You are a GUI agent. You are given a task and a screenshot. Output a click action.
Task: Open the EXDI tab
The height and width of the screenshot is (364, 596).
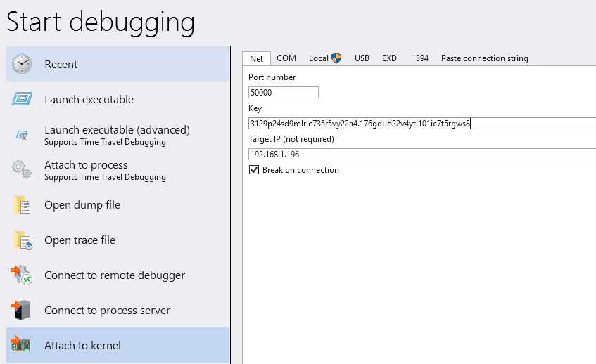[x=391, y=58]
